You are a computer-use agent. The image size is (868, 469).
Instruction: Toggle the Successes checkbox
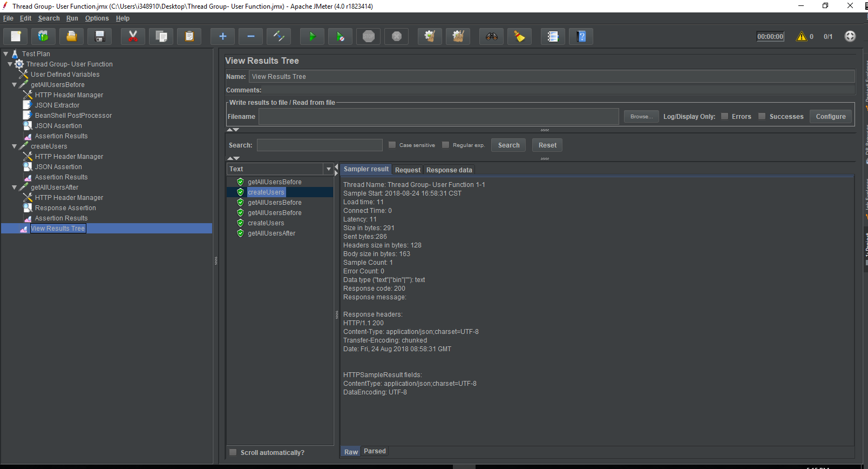coord(762,116)
